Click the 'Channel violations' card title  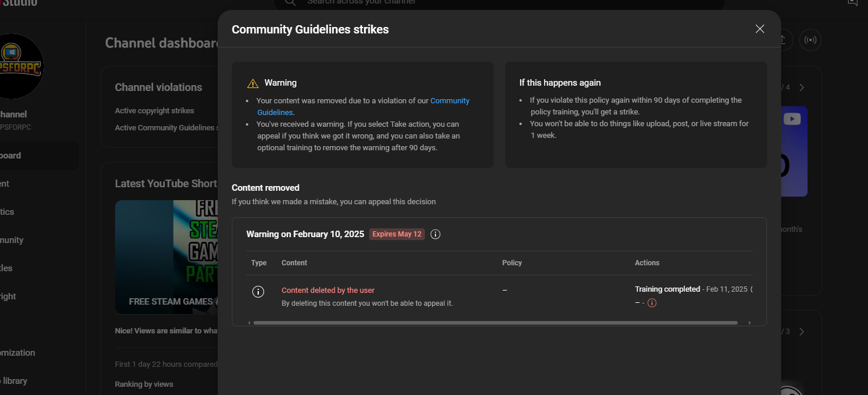[x=158, y=87]
